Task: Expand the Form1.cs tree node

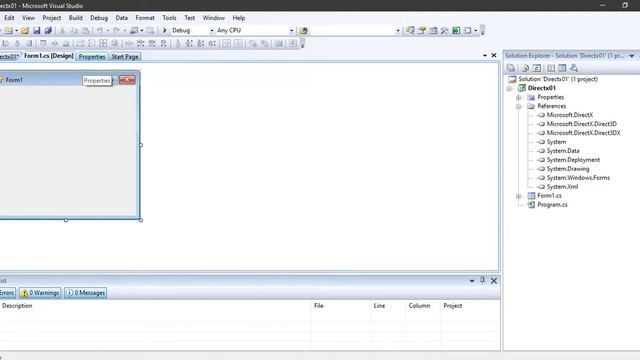Action: click(x=518, y=196)
